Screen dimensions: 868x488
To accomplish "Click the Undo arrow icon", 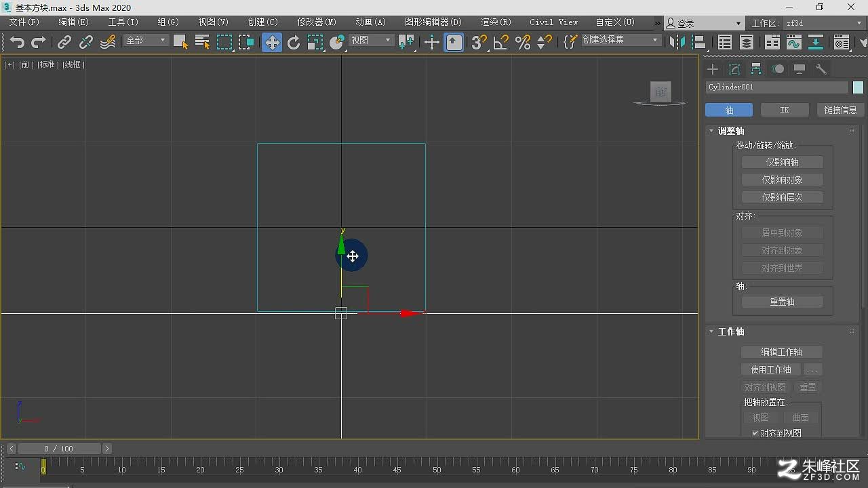I will point(17,43).
